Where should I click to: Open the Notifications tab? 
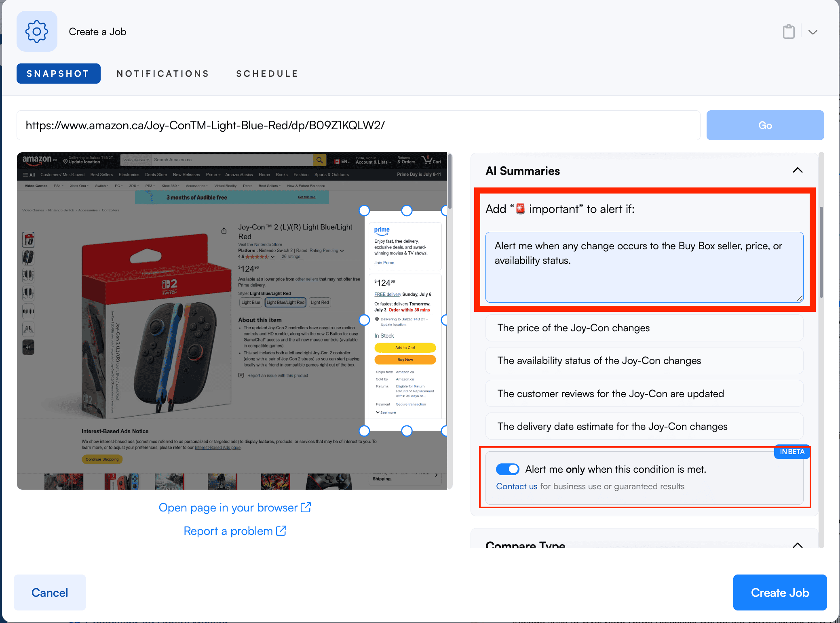(163, 74)
